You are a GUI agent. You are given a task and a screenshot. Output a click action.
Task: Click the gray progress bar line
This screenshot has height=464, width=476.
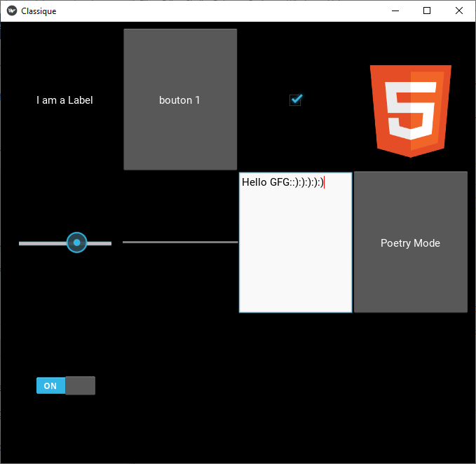(x=180, y=243)
